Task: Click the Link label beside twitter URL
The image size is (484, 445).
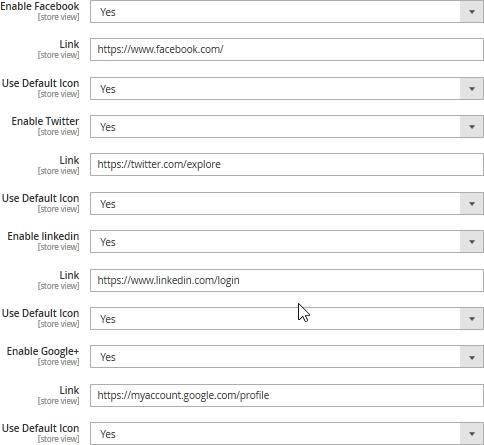Action: (69, 160)
